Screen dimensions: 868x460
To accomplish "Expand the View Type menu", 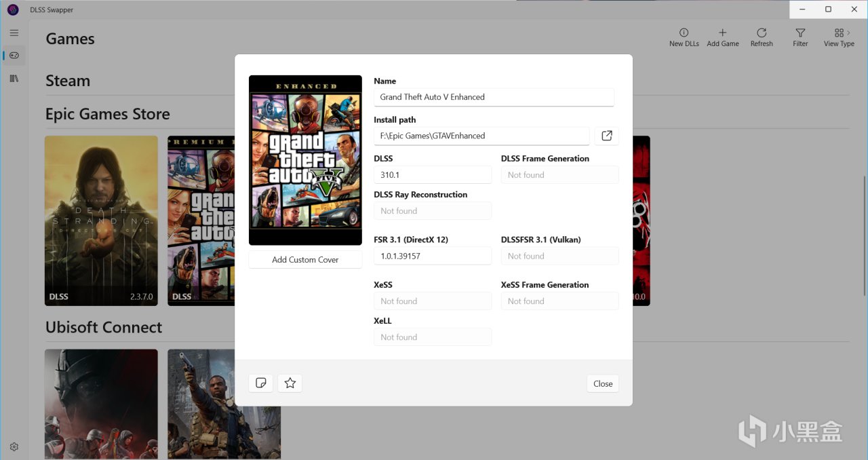I will tap(839, 37).
